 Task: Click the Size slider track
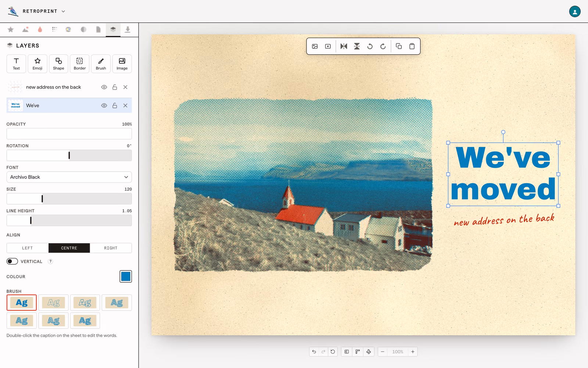pos(69,199)
